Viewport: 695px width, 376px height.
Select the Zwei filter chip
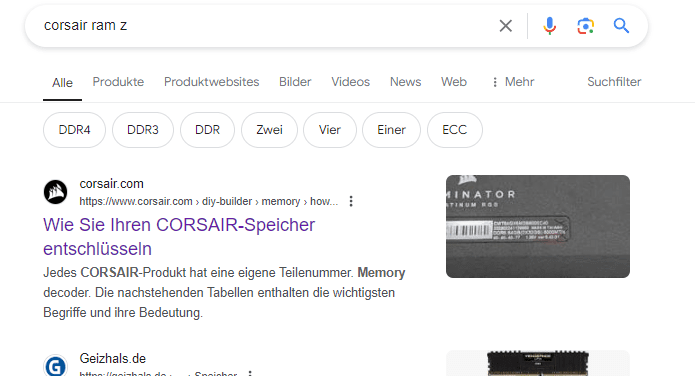[269, 130]
